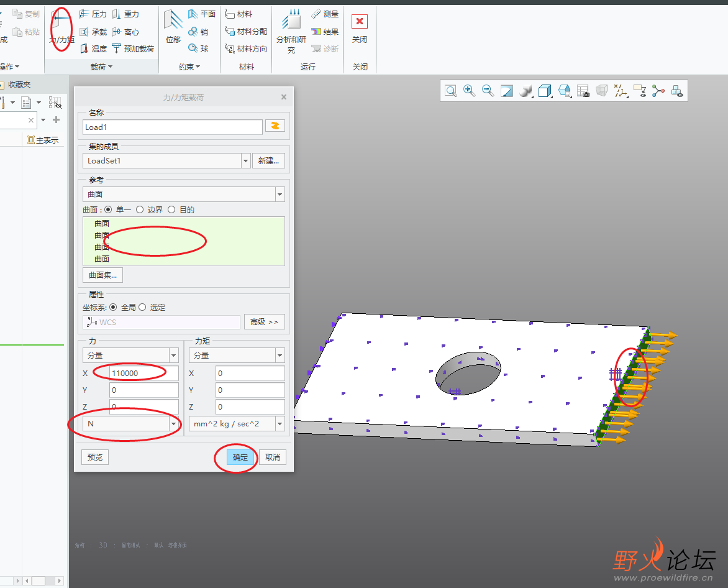The height and width of the screenshot is (588, 728).
Task: Select 主表示 in the model tree
Action: tap(43, 140)
